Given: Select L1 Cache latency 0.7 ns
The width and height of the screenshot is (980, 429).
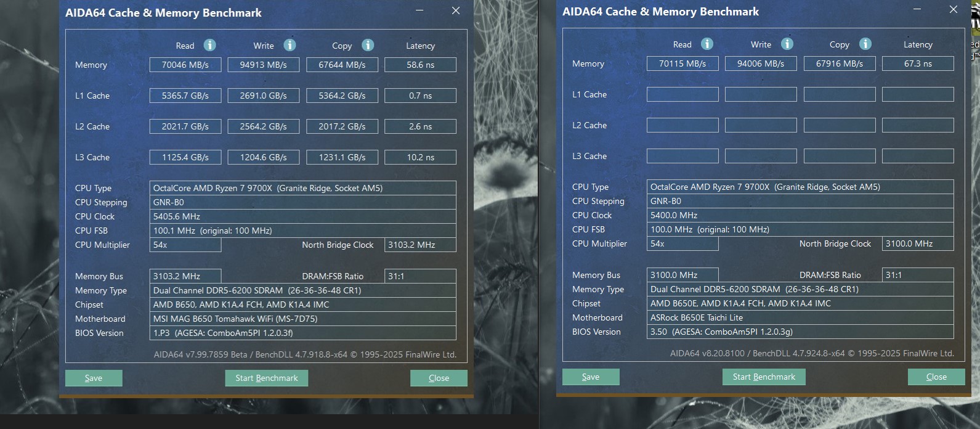Looking at the screenshot, I should click(x=420, y=96).
